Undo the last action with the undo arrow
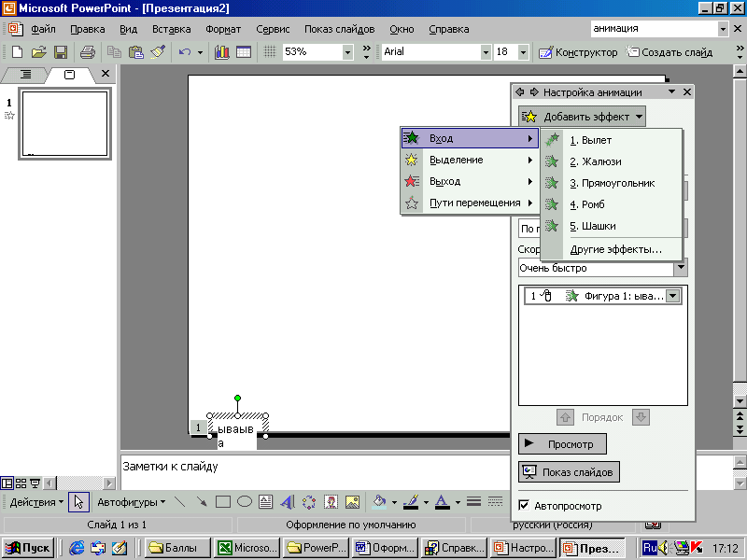747x560 pixels. pyautogui.click(x=185, y=51)
